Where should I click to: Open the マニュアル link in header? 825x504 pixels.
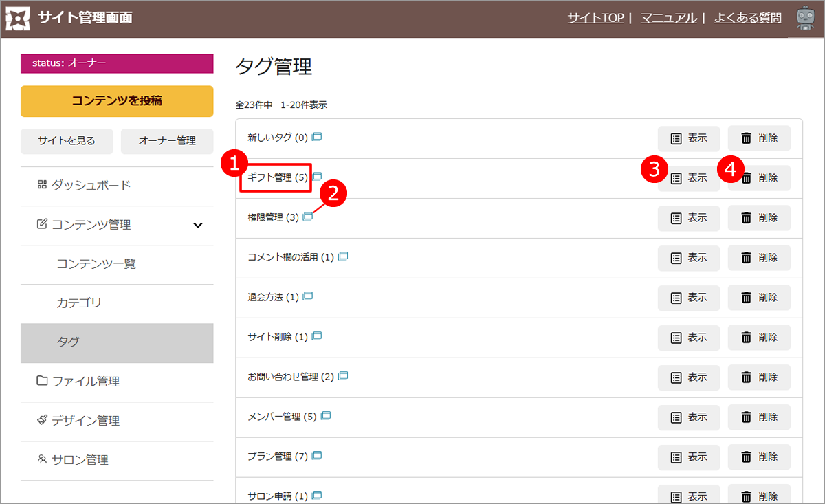668,19
